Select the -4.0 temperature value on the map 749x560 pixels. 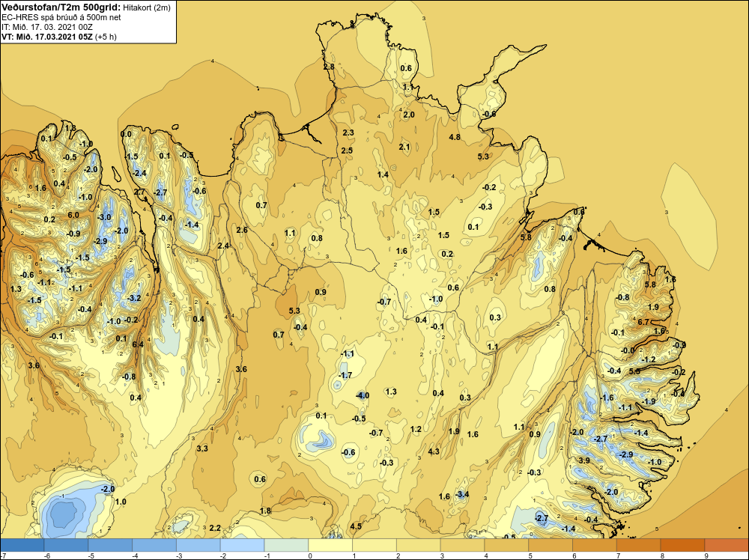coord(363,395)
